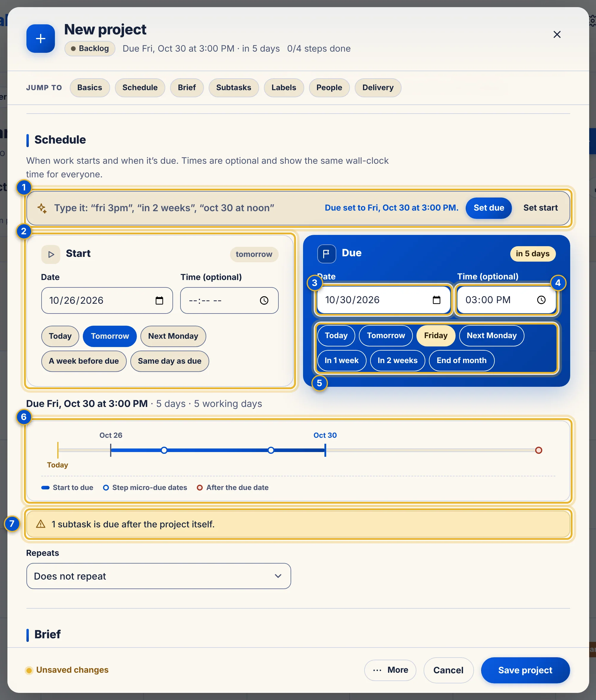Close the New project dialog
The width and height of the screenshot is (596, 700).
tap(557, 34)
